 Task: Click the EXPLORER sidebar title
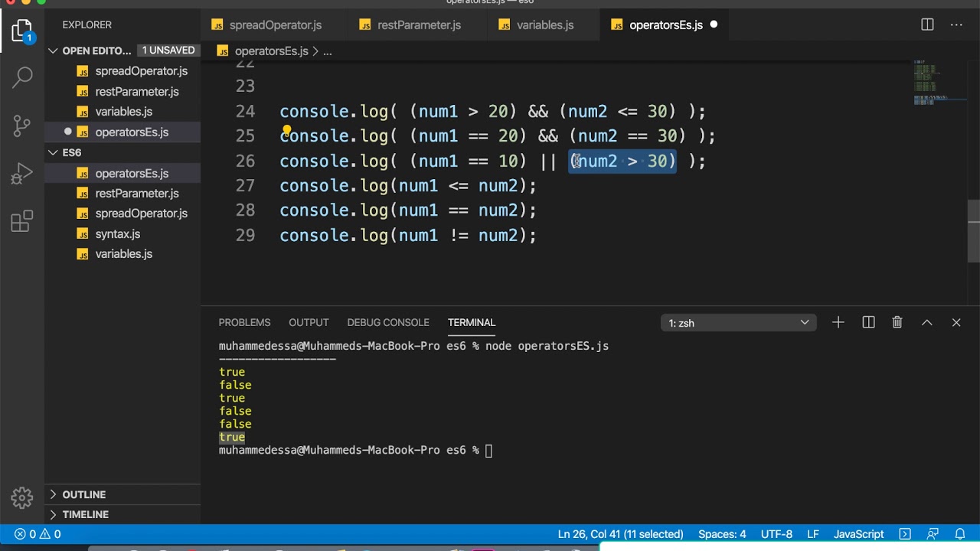click(x=87, y=25)
